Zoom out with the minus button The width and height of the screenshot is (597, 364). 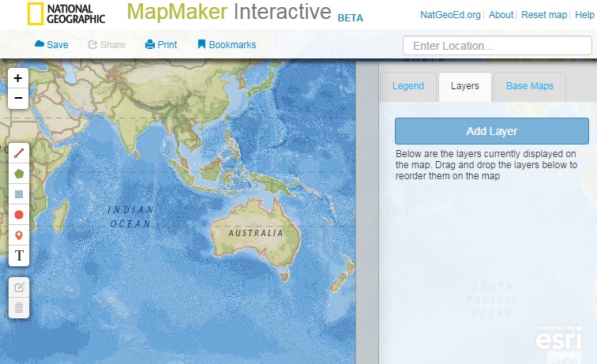click(18, 98)
